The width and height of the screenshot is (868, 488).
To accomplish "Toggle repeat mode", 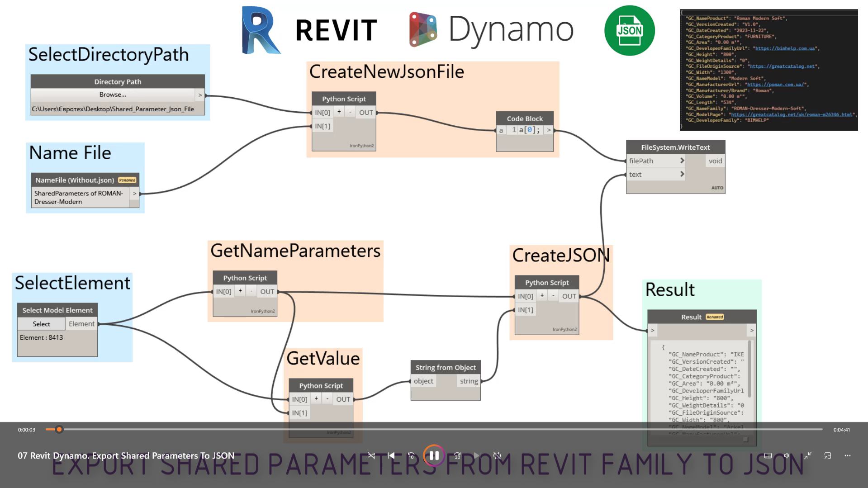I will [x=497, y=455].
